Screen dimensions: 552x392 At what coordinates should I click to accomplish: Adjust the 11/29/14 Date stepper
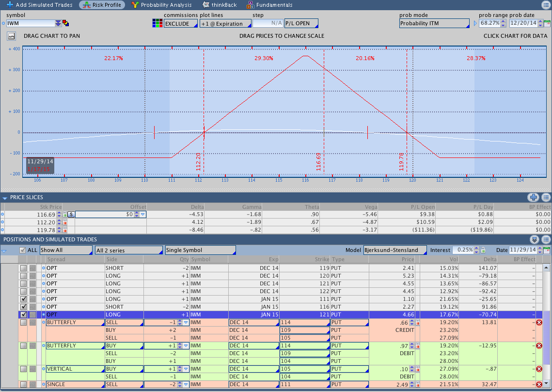[x=540, y=250]
